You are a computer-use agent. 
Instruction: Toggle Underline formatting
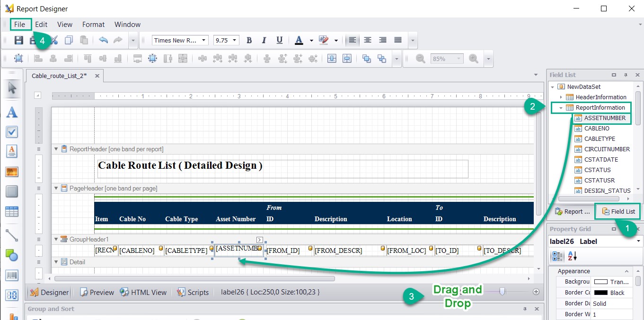click(280, 40)
